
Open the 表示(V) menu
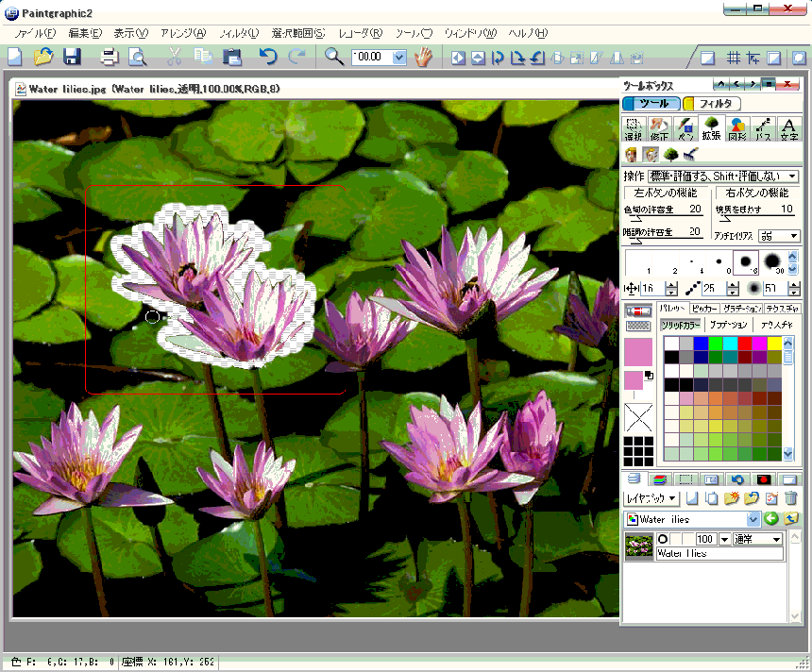(x=131, y=33)
